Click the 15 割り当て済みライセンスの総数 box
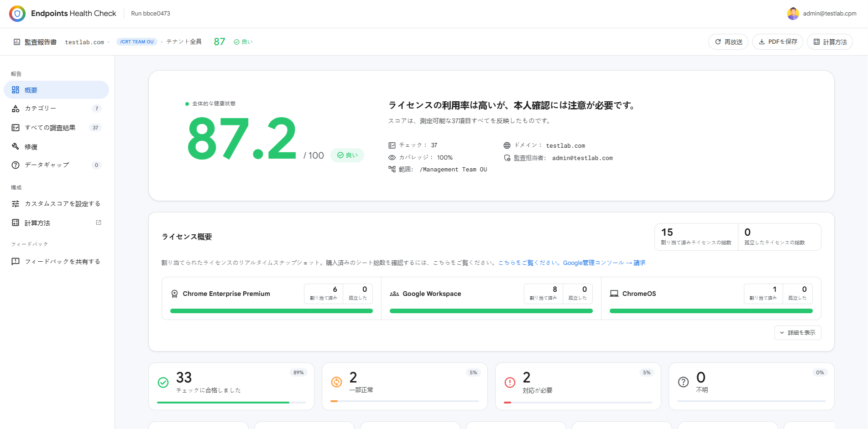Screen dimensions: 868x429 (696, 237)
